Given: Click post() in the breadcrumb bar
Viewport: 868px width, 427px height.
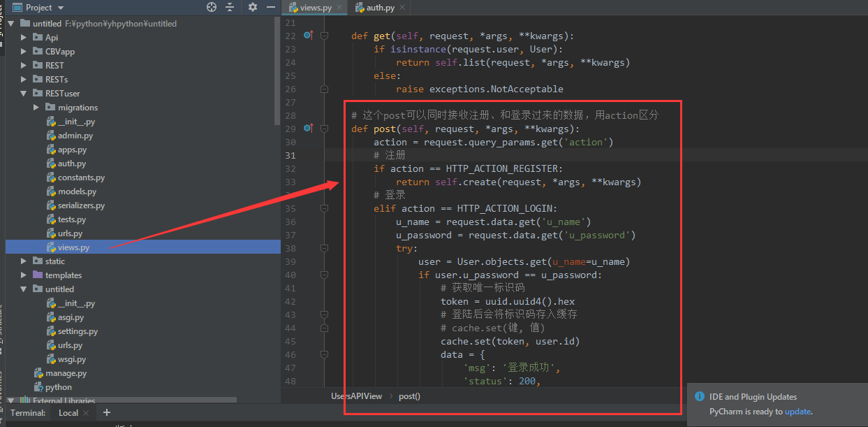Looking at the screenshot, I should pyautogui.click(x=409, y=396).
